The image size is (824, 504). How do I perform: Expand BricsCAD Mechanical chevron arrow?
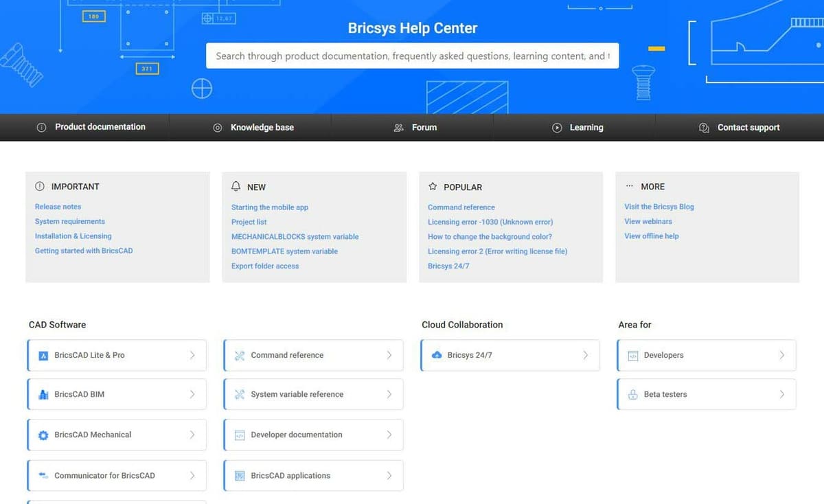tap(192, 435)
